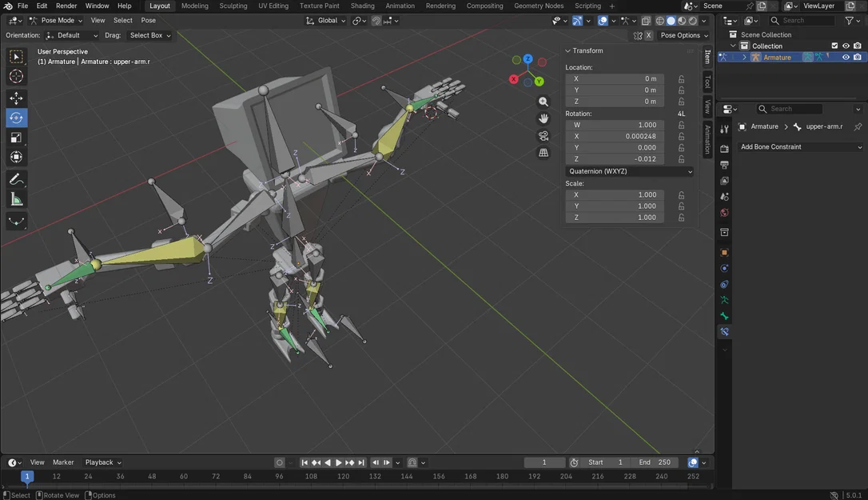Open the Playback dropdown

(103, 462)
